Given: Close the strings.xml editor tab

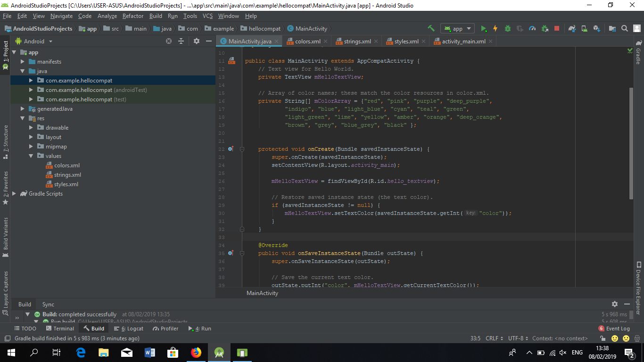Looking at the screenshot, I should click(376, 41).
